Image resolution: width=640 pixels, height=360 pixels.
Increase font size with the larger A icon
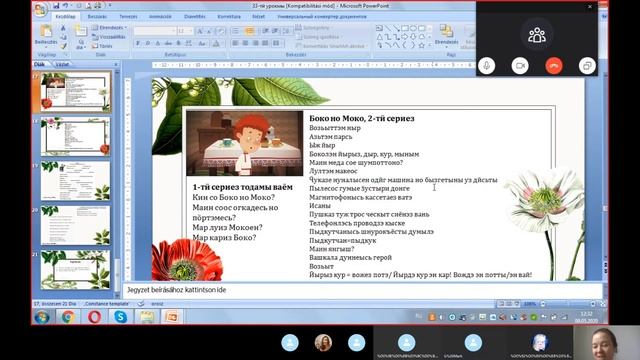[200, 31]
